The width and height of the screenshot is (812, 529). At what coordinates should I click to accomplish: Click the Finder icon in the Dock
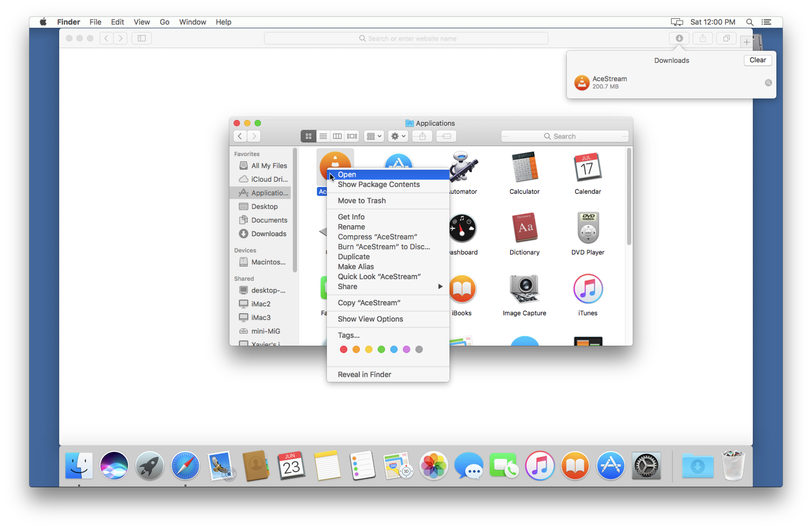(x=79, y=466)
